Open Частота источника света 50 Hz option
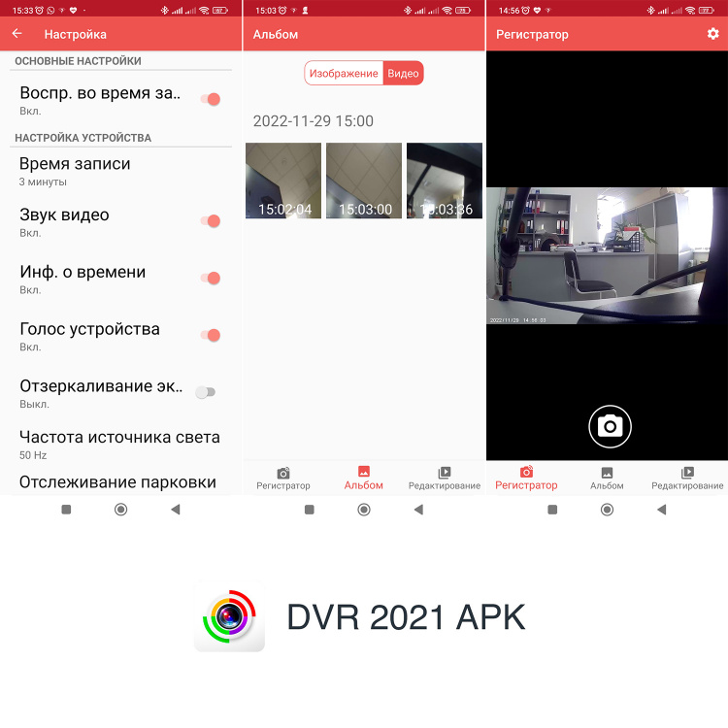 [119, 444]
